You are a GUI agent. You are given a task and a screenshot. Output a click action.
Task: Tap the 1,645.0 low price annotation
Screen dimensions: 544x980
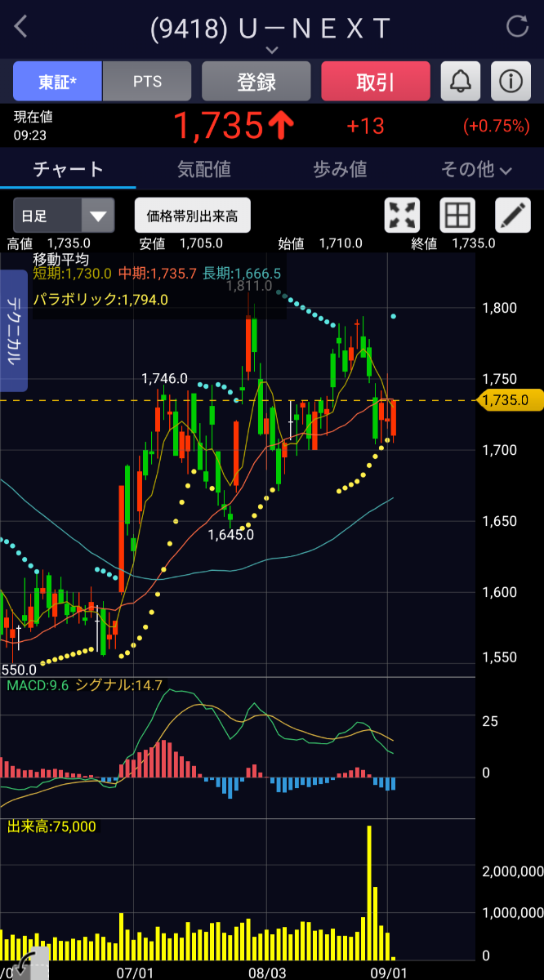pos(231,535)
